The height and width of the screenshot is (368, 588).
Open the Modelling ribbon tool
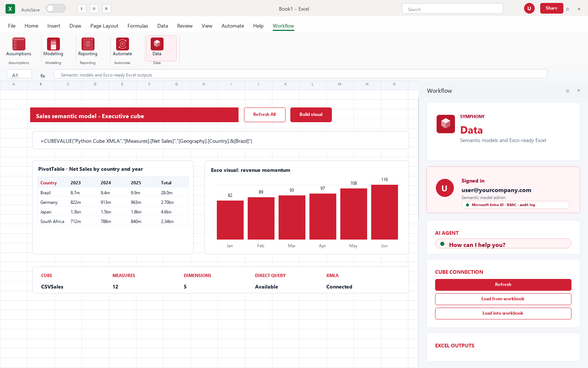tap(53, 47)
